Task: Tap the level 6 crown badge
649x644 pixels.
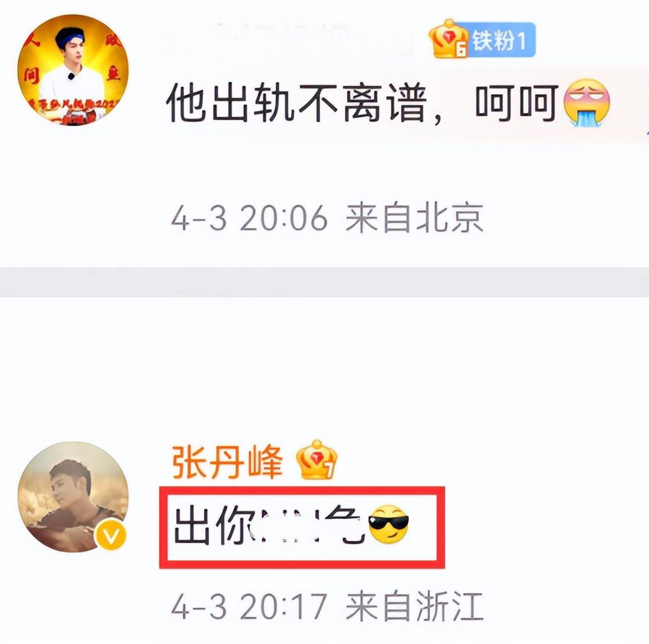Action: click(448, 39)
